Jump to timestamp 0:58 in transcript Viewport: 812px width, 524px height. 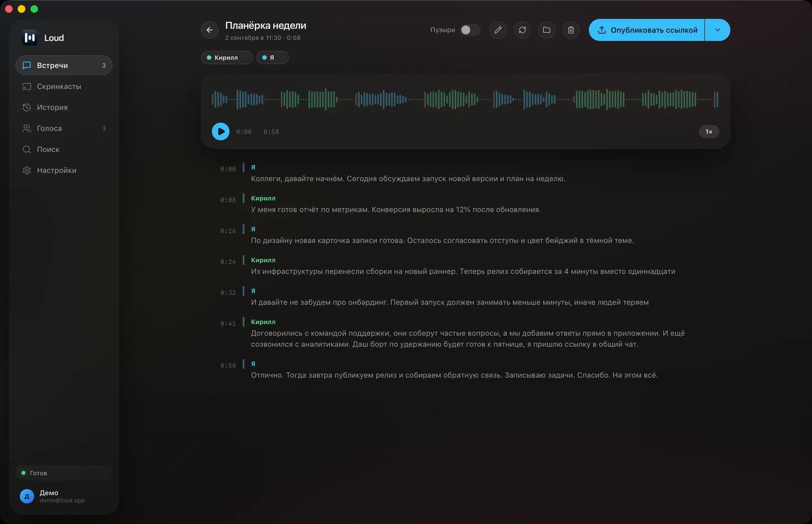coord(228,366)
